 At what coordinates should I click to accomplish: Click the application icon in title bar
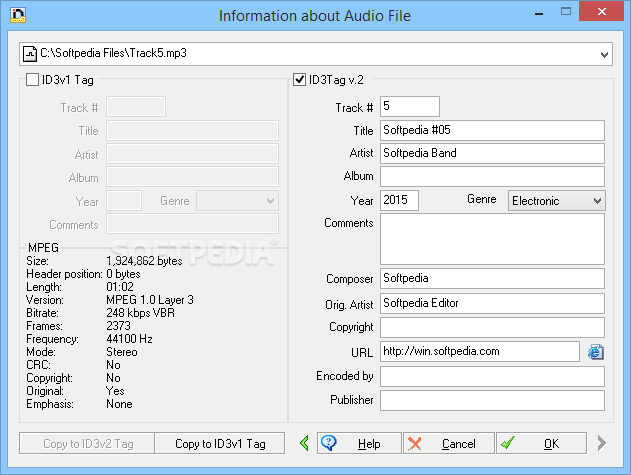coord(18,15)
